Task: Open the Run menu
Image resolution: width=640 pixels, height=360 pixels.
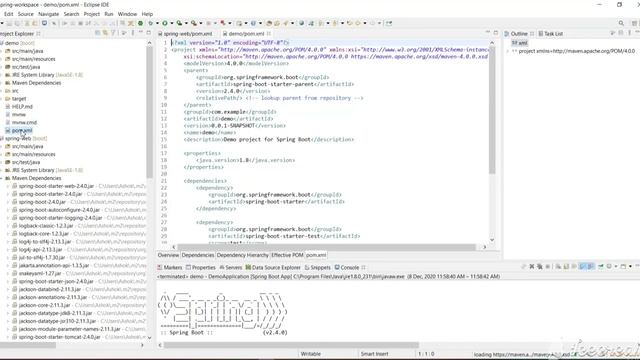Action: point(109,14)
